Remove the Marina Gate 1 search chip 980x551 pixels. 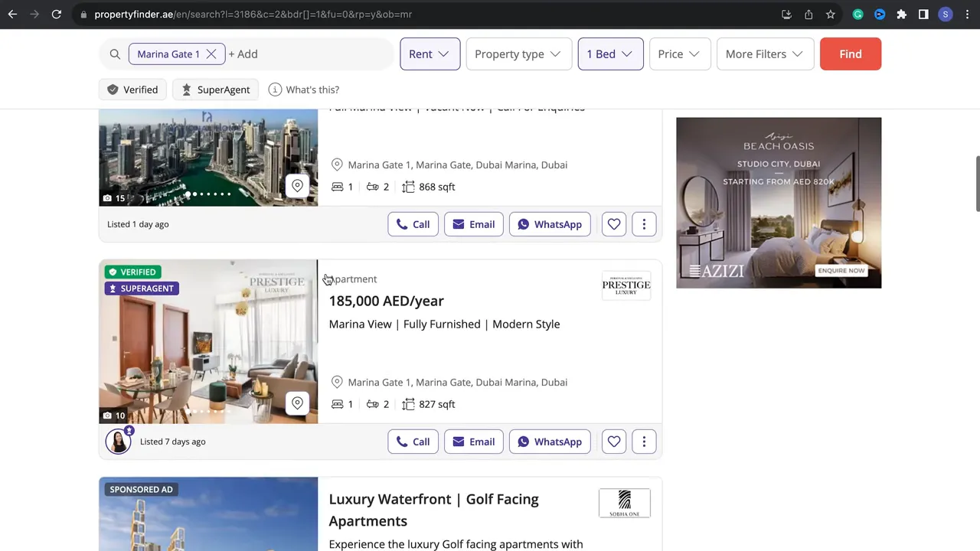211,54
